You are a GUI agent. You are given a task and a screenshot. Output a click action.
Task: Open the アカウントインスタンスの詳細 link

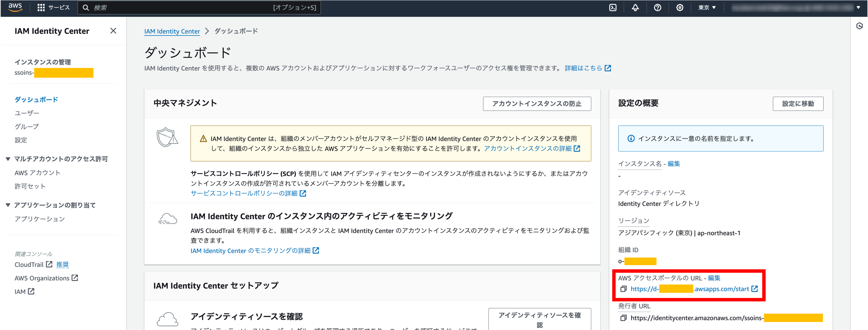click(x=528, y=148)
